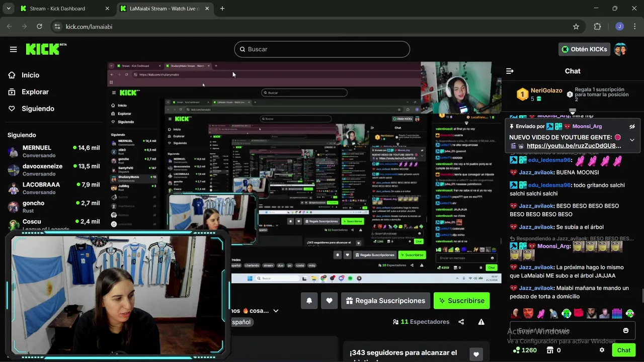This screenshot has height=362, width=644.
Task: Open the hamburger menu beside the Kick logo
Action: (13, 49)
